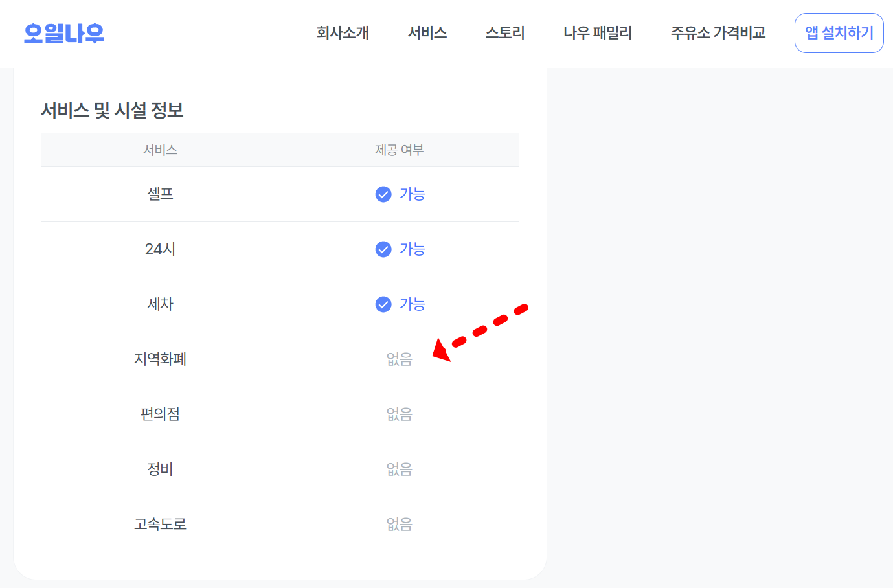Click 가능 text in 세차 row
This screenshot has width=893, height=588.
[x=413, y=304]
